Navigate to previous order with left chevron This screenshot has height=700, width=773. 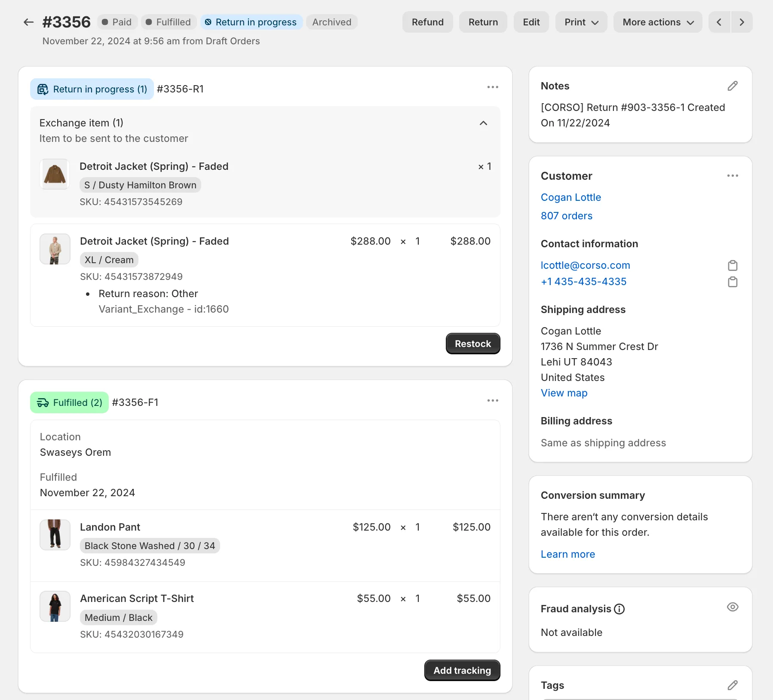coord(719,22)
